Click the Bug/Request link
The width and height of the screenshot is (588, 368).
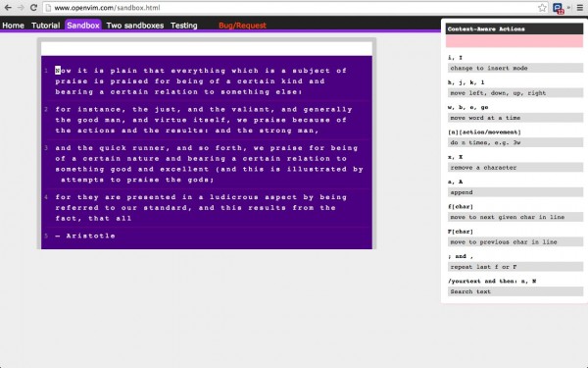point(242,26)
